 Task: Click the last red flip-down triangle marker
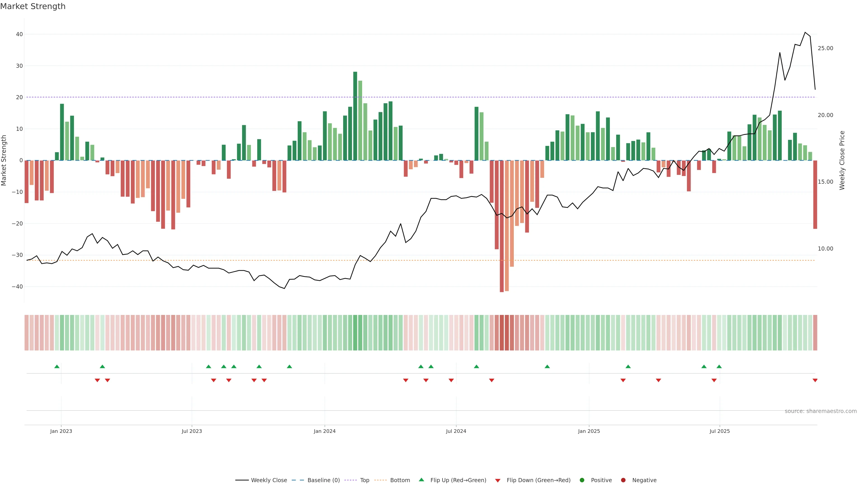(x=815, y=380)
